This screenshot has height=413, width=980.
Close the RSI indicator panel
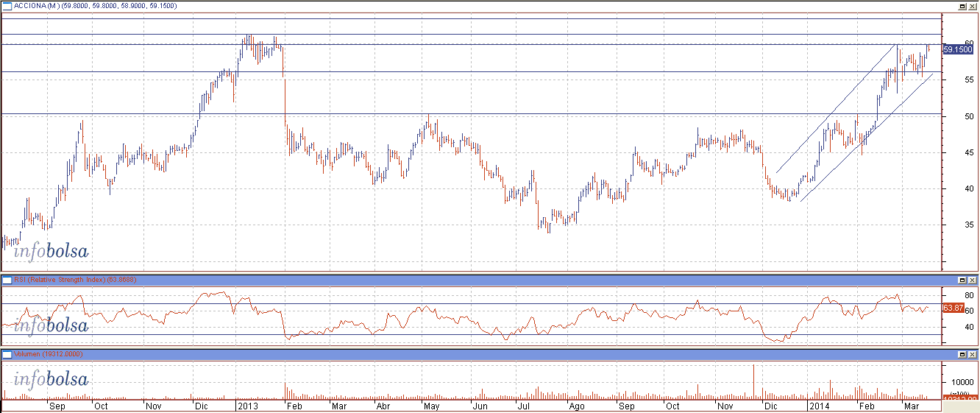click(973, 280)
